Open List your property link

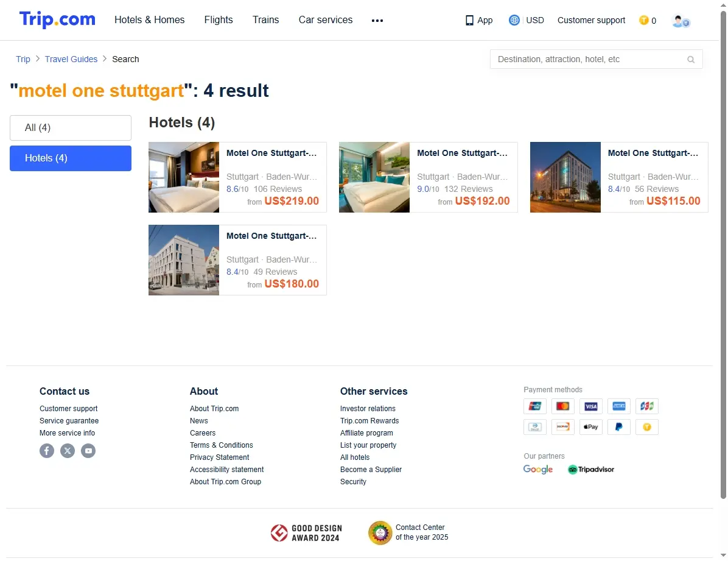[368, 445]
